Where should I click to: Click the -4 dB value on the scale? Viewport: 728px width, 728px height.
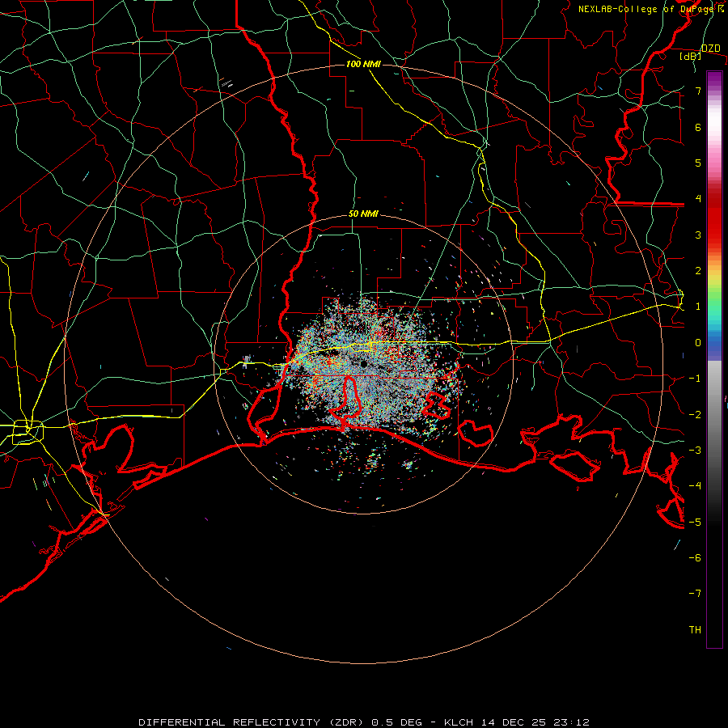(695, 486)
